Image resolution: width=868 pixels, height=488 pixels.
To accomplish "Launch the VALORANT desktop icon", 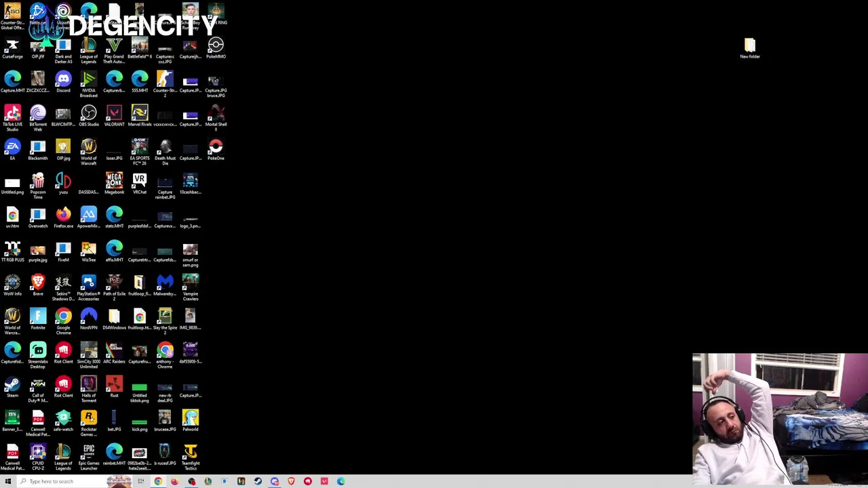I will tap(114, 115).
